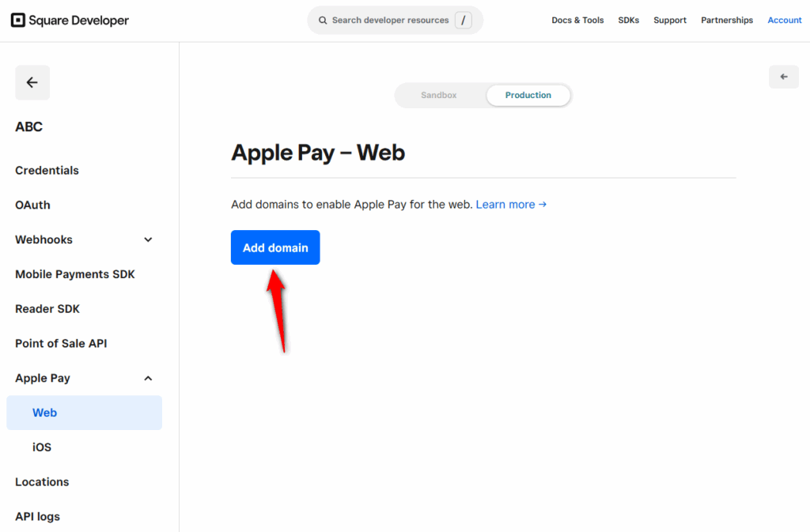Expand the Webhooks chevron

148,240
